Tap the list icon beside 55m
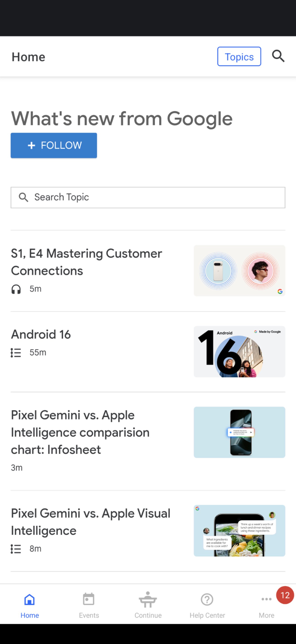296x644 pixels. point(16,353)
